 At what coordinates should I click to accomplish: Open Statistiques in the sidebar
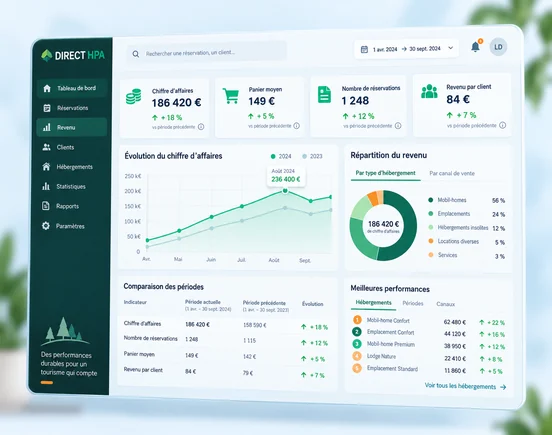pyautogui.click(x=72, y=187)
